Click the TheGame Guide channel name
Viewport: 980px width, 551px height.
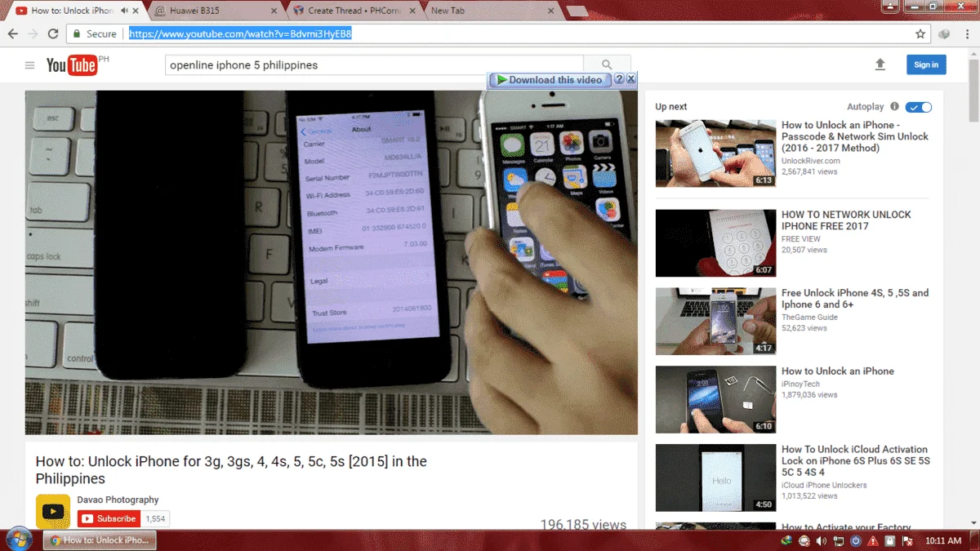tap(809, 317)
